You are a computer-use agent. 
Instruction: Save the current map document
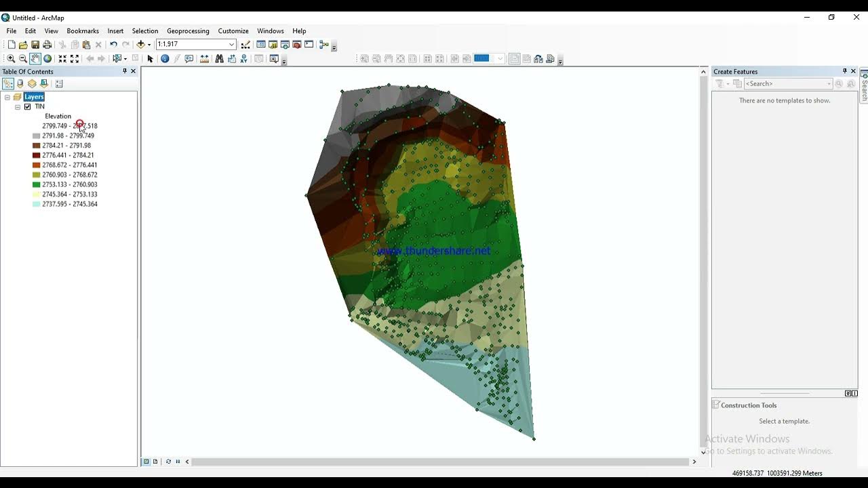(x=35, y=45)
